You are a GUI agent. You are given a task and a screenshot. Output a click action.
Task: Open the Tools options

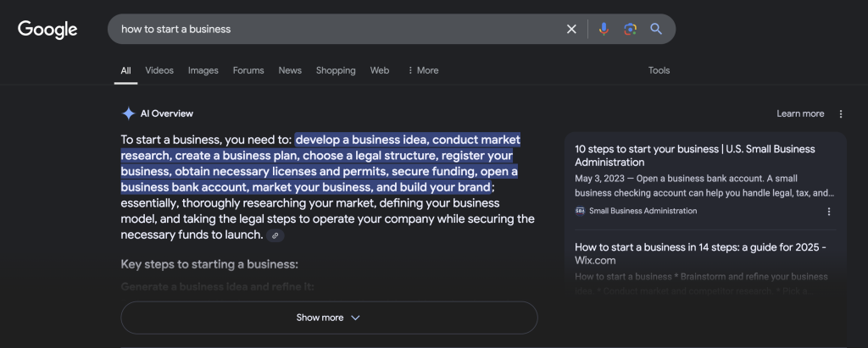tap(659, 70)
